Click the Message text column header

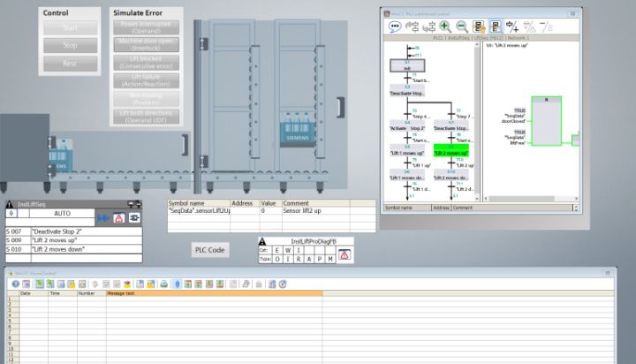[214, 293]
